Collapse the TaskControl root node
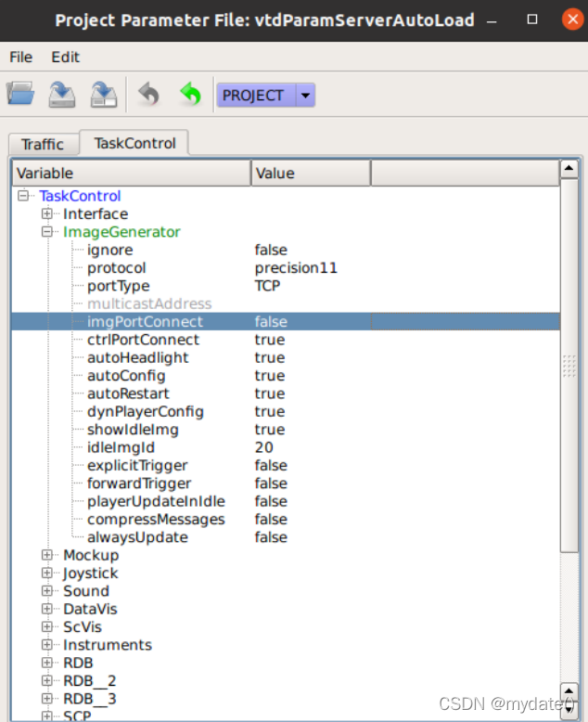Screen dimensions: 588x722 point(23,196)
